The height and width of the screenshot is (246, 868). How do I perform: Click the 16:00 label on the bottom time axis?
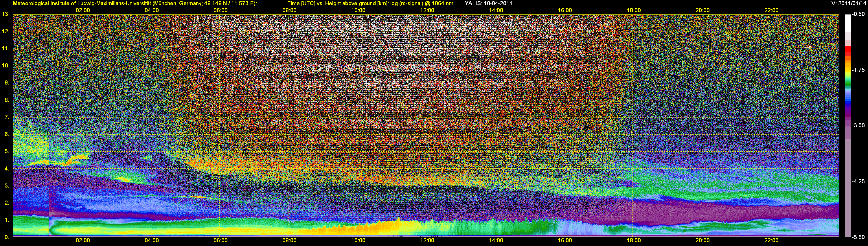click(565, 241)
